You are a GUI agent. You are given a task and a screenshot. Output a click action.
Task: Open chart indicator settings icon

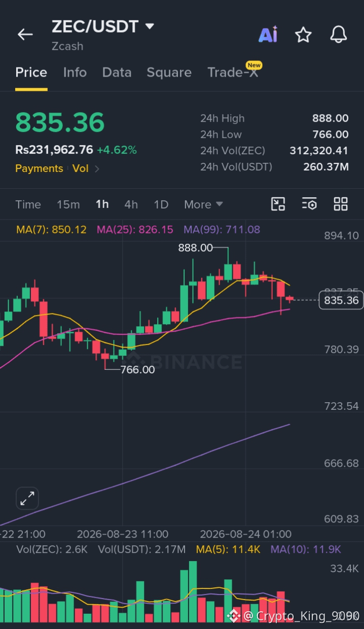tap(309, 204)
